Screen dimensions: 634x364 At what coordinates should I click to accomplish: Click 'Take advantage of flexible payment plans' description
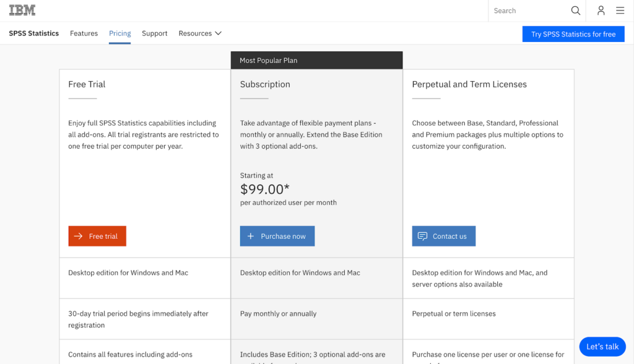pyautogui.click(x=311, y=134)
